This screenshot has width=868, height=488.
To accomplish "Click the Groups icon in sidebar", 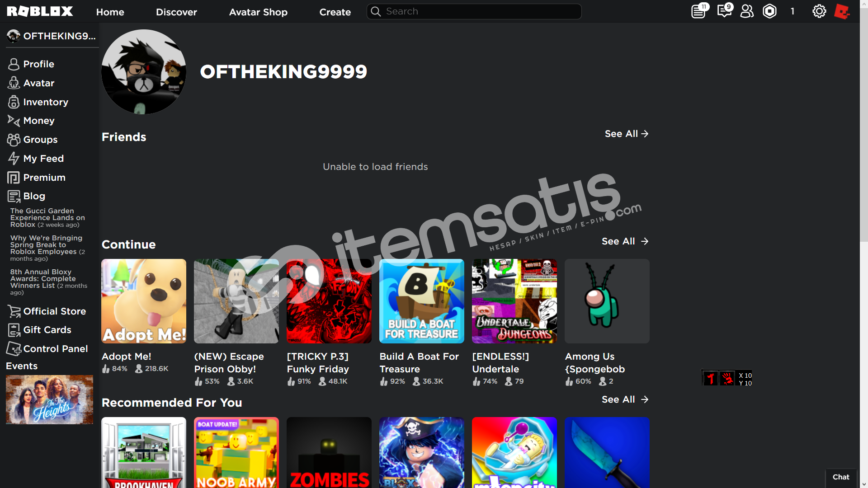I will click(14, 140).
